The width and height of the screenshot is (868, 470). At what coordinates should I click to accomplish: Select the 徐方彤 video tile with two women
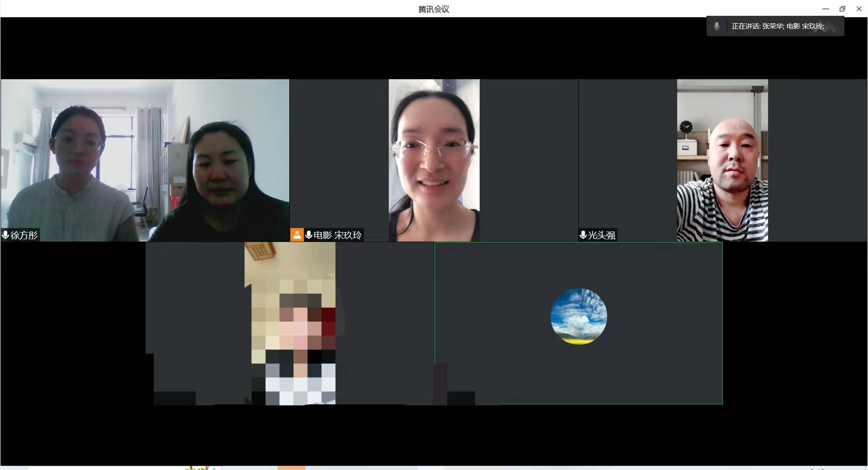click(145, 160)
